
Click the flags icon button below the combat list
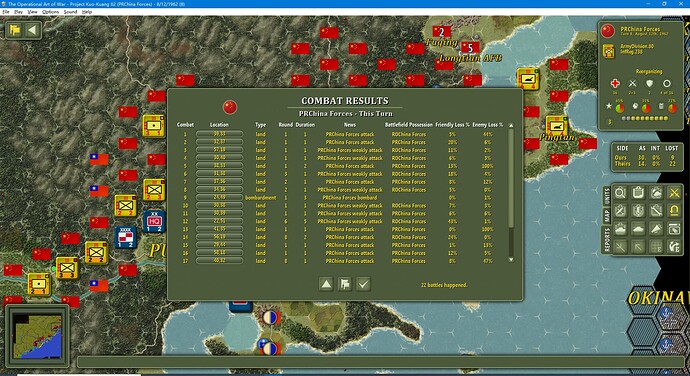[x=345, y=284]
